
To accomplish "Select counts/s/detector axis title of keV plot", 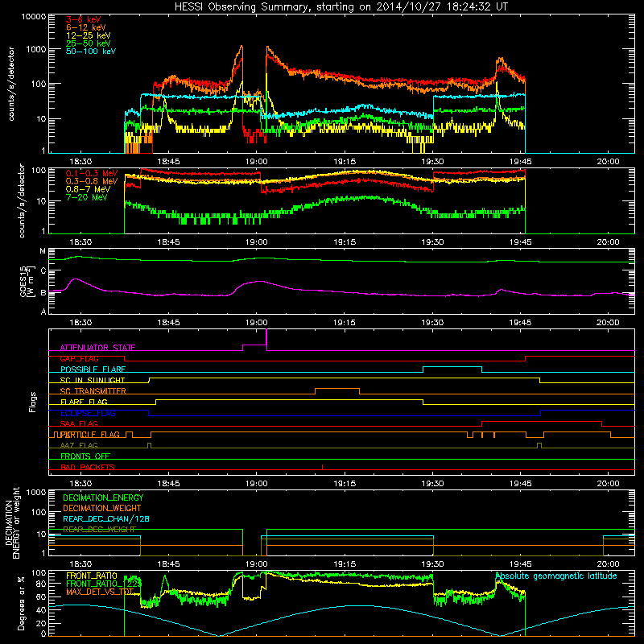I will pos(11,84).
